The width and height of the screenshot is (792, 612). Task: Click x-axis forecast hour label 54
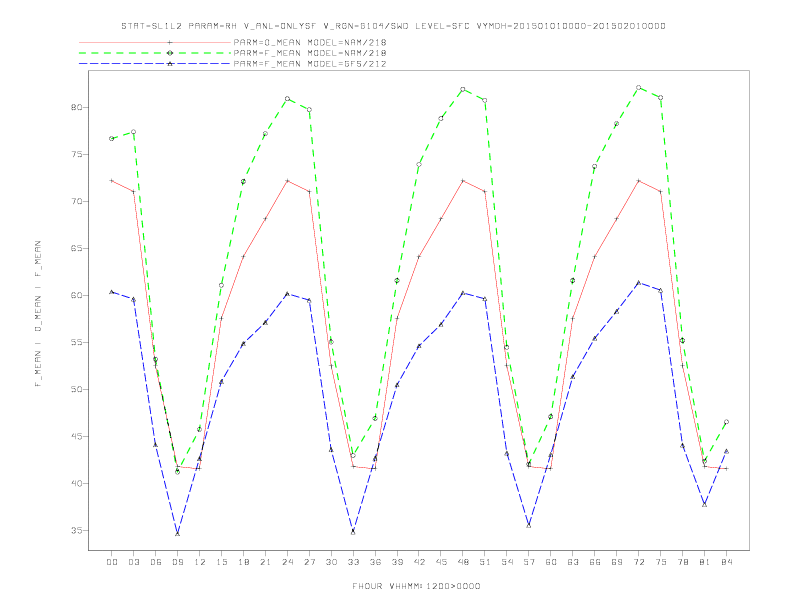[507, 562]
